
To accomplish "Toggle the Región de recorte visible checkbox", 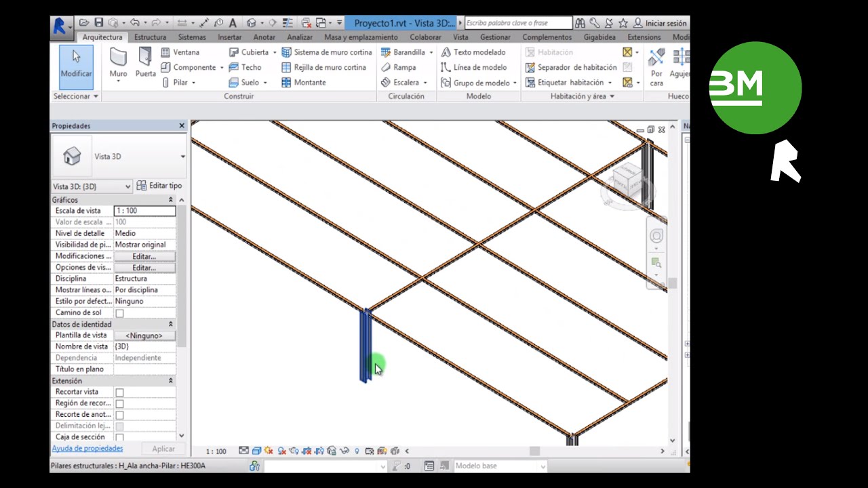I will (119, 404).
